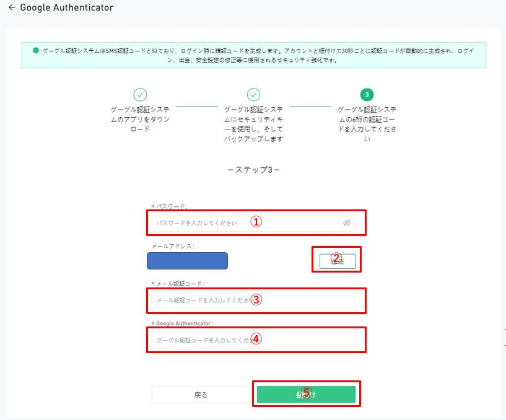The width and height of the screenshot is (506, 420).
Task: Focus the パスワード password input field
Action: 198,222
